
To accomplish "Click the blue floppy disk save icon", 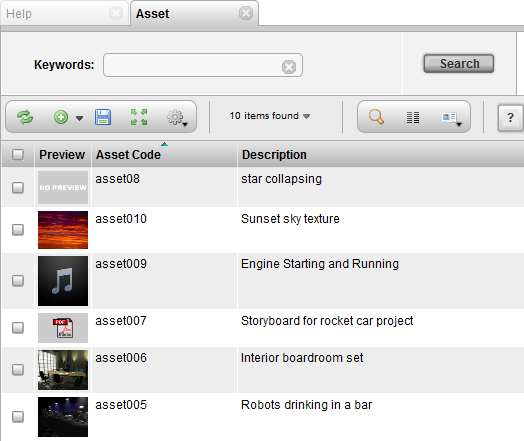I will pos(103,117).
